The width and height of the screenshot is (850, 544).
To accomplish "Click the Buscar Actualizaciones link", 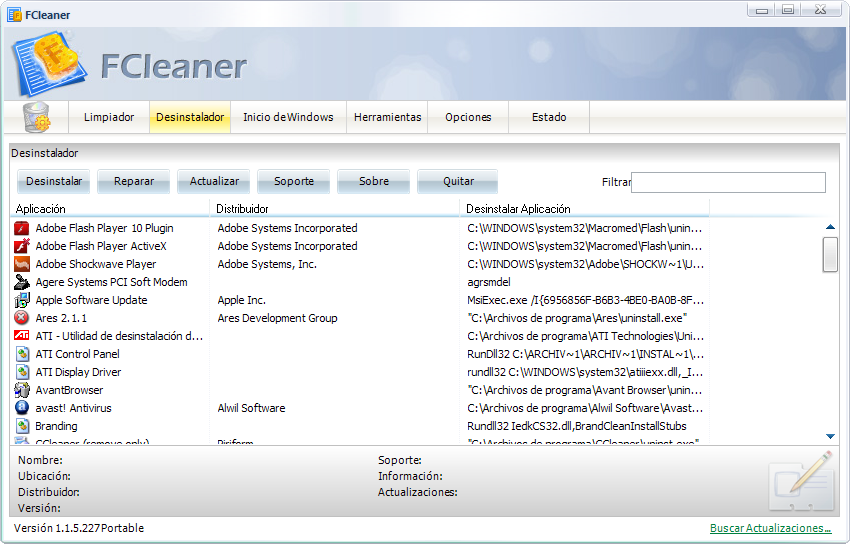I will point(770,528).
